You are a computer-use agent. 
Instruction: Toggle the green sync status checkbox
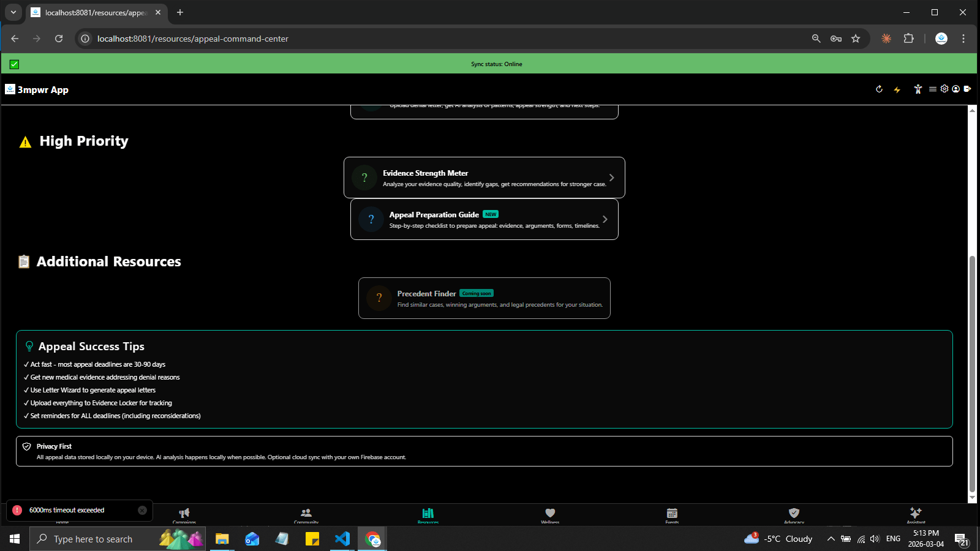(x=15, y=64)
